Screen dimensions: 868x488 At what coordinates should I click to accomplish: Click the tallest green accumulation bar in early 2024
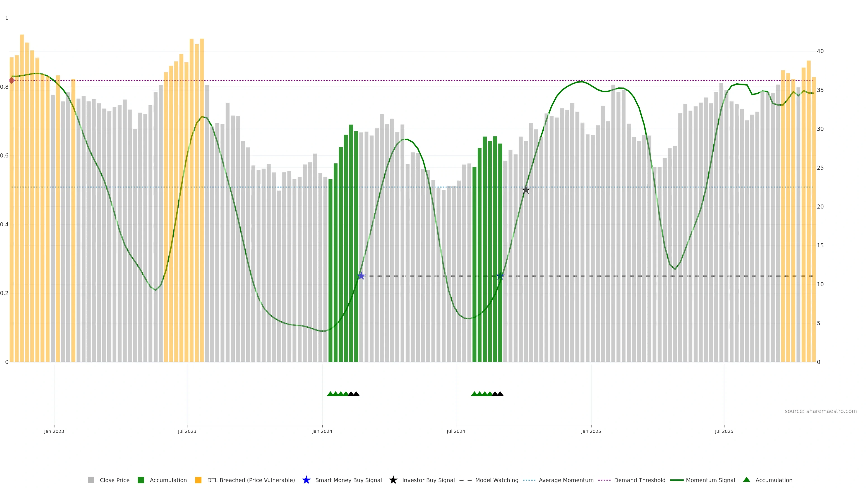point(351,242)
